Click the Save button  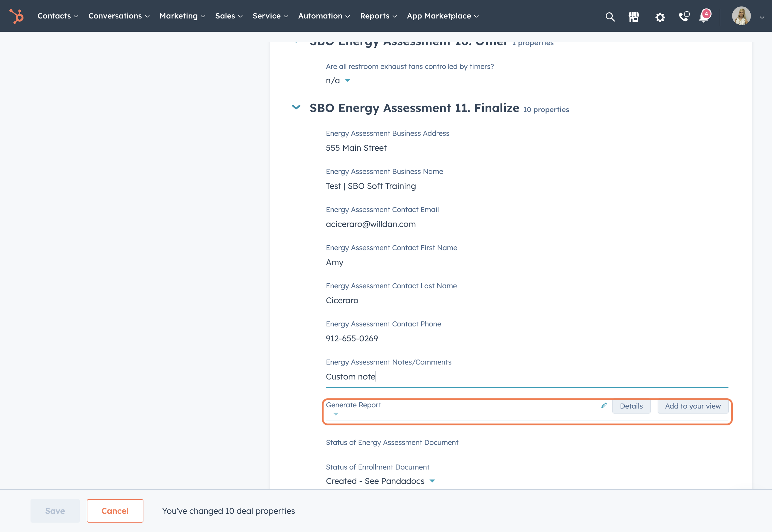tap(55, 511)
